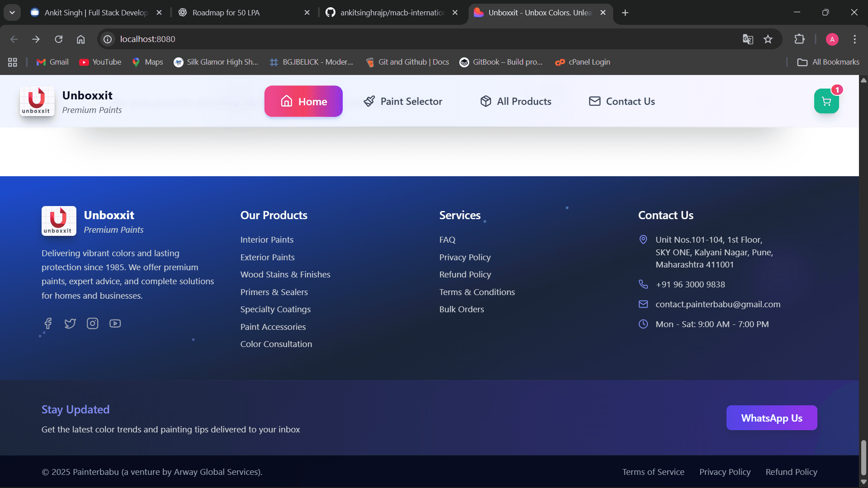Click the Unboxxit logo in header
This screenshot has height=488, width=868.
click(x=37, y=101)
